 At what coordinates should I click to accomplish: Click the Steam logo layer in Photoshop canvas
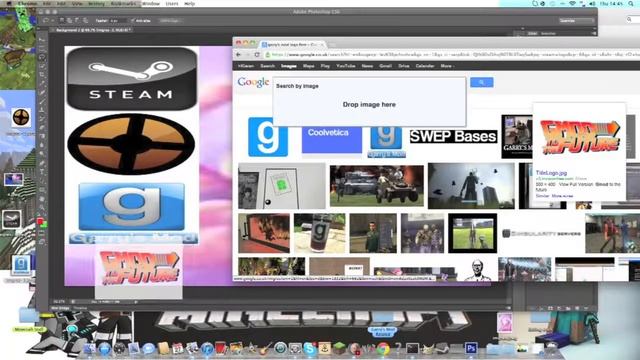point(131,78)
